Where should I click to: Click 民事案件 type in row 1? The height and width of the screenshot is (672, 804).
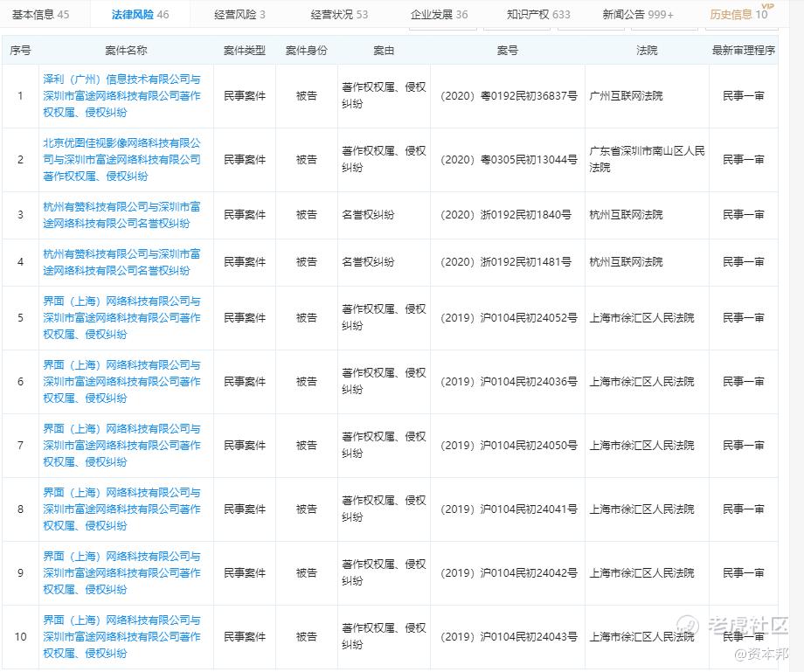click(x=245, y=96)
